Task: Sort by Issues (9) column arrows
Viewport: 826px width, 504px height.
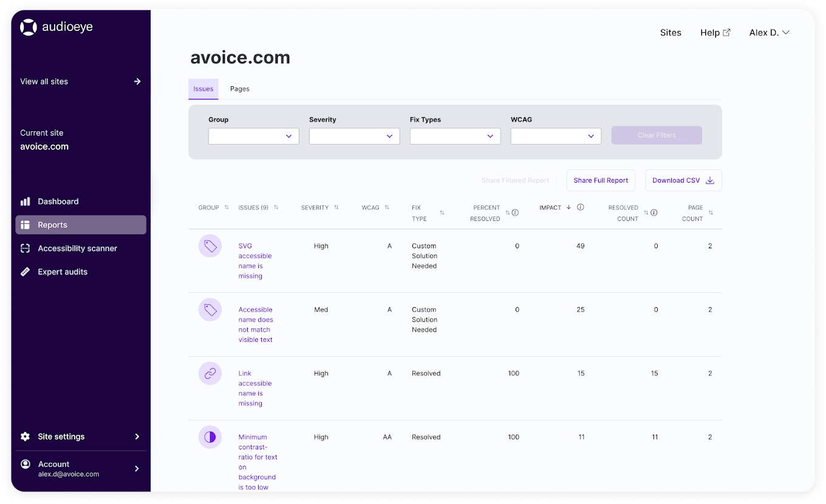Action: (276, 208)
